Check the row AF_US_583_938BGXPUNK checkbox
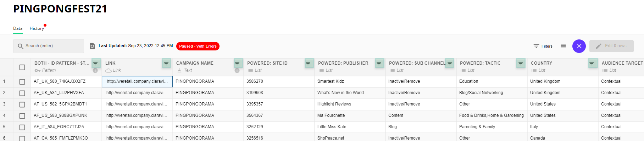644x141 pixels. (x=22, y=116)
